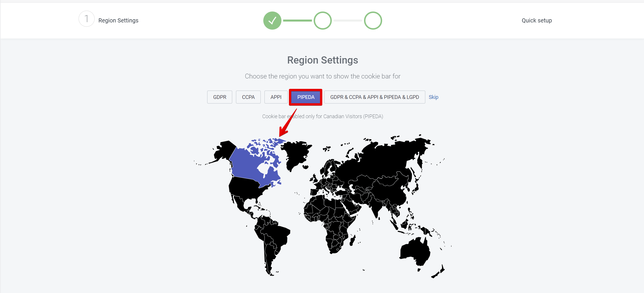644x293 pixels.
Task: Select the PIPEDA region button
Action: pyautogui.click(x=306, y=97)
